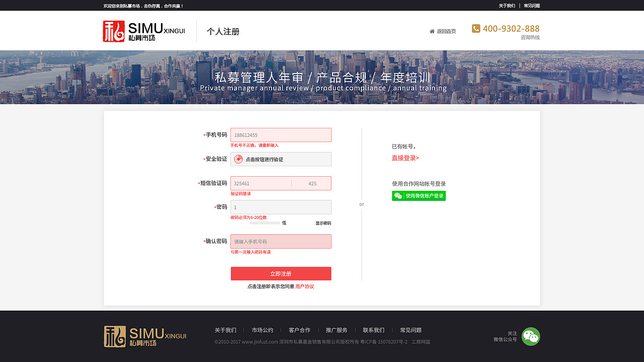Open 市场公约 in the footer links
644x362 pixels.
pos(263,330)
